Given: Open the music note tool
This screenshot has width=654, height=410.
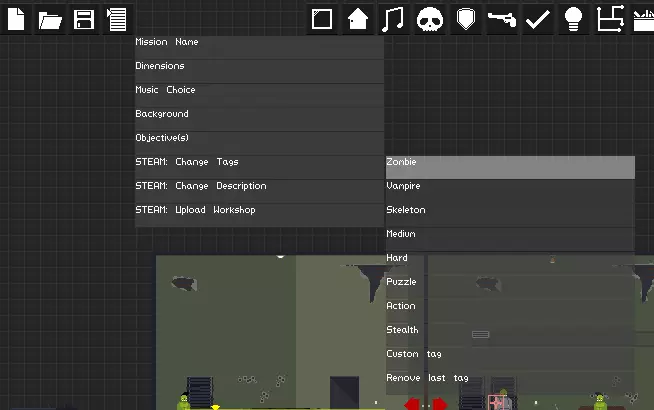Looking at the screenshot, I should pos(393,19).
